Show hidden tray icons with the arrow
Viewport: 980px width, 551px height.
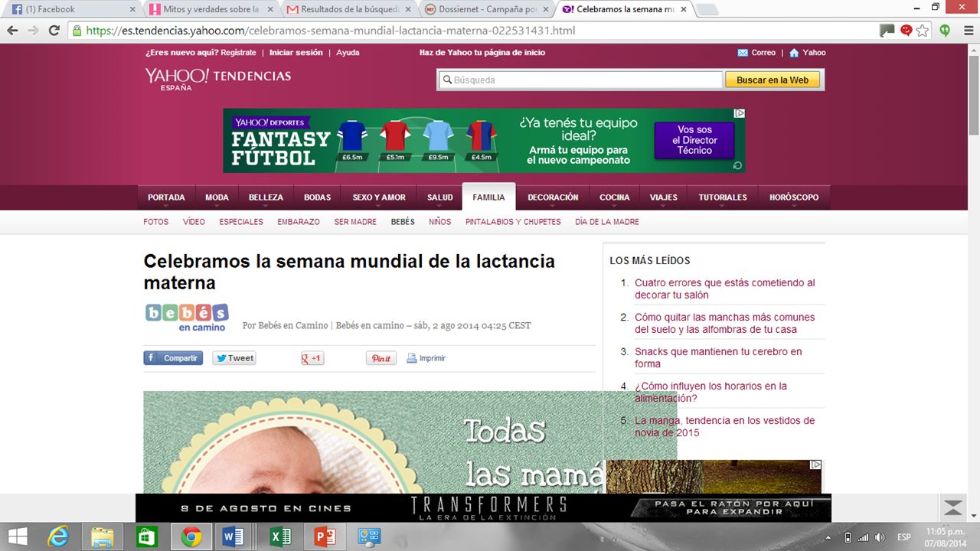(828, 537)
